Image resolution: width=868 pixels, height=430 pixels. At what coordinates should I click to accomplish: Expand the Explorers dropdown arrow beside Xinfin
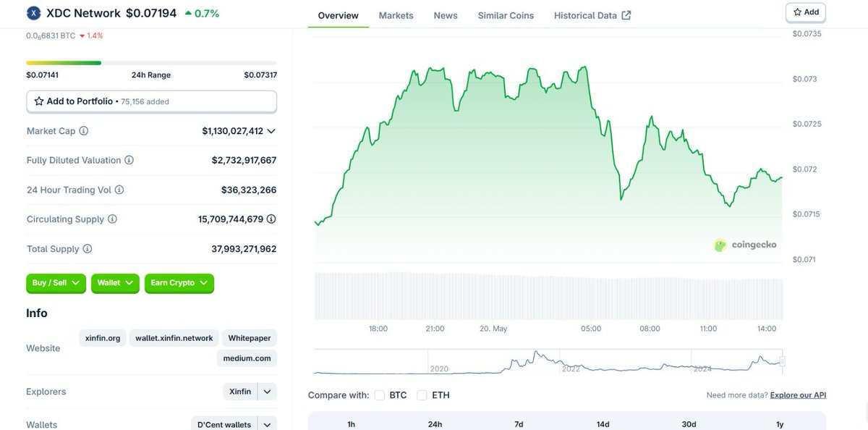[267, 392]
